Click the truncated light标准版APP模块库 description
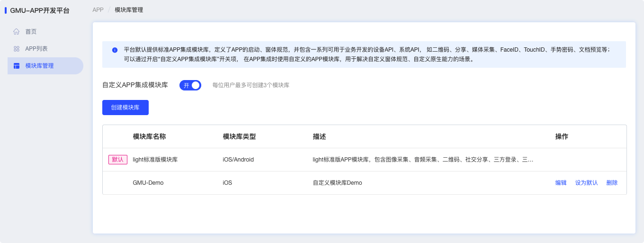The image size is (644, 243). 423,160
